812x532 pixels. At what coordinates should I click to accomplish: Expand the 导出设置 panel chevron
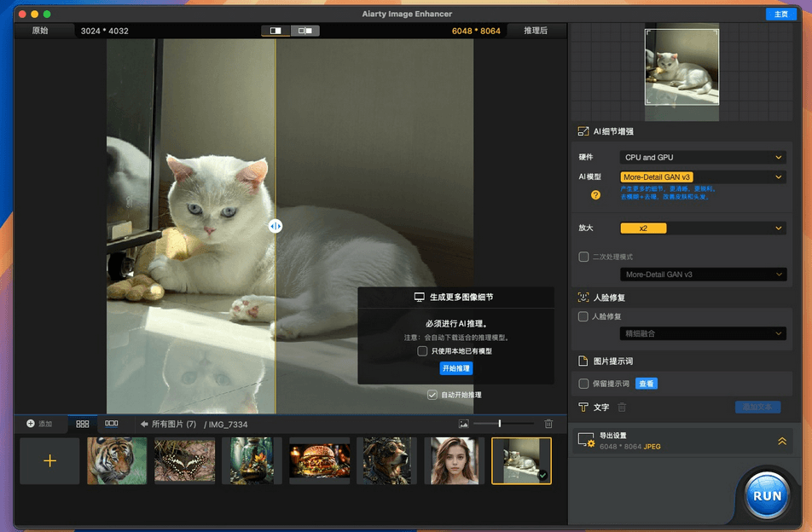782,441
